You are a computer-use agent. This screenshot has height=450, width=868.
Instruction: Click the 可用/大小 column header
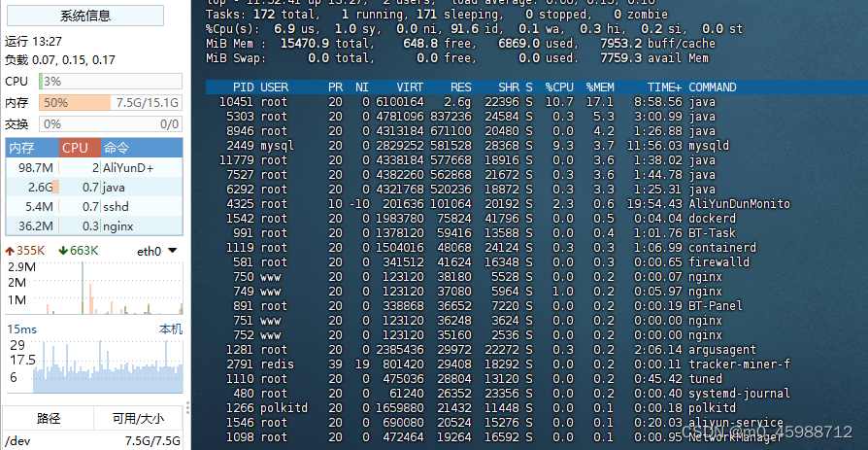tap(138, 418)
